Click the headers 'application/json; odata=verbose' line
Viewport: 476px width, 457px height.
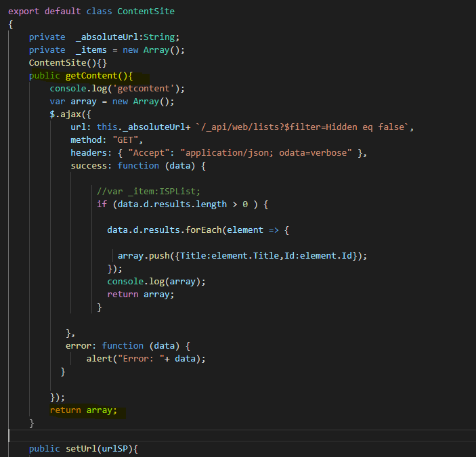[x=219, y=153]
